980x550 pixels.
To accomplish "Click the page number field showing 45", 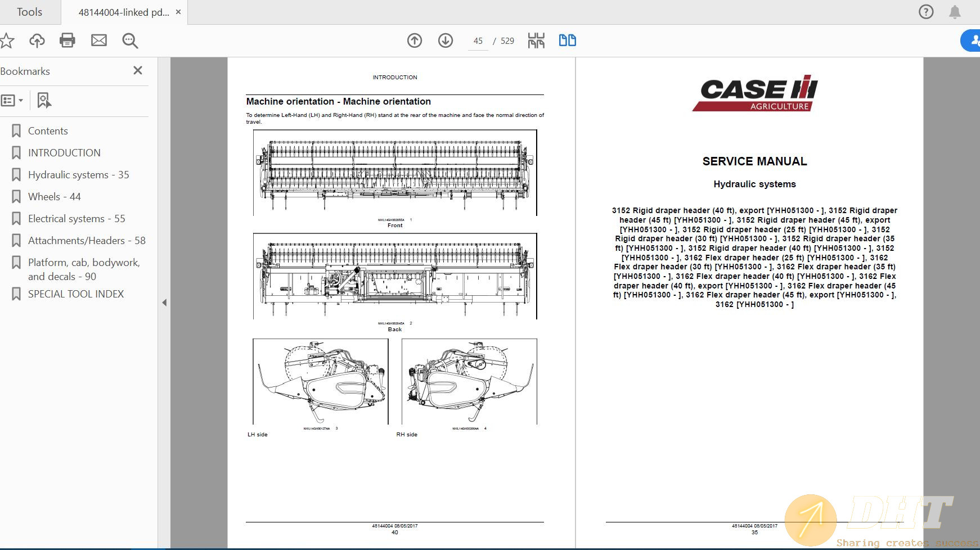I will point(478,40).
